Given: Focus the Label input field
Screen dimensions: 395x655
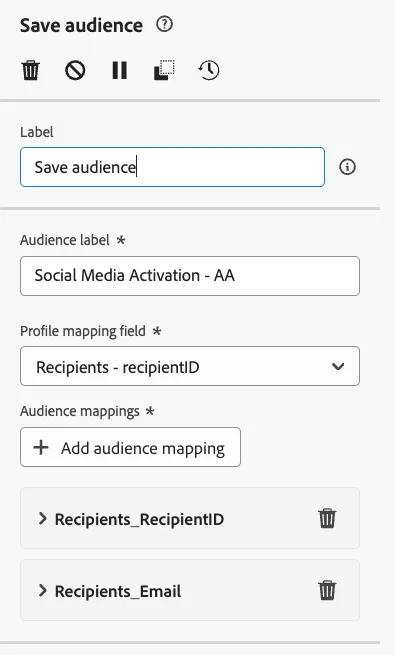Looking at the screenshot, I should pyautogui.click(x=172, y=167).
